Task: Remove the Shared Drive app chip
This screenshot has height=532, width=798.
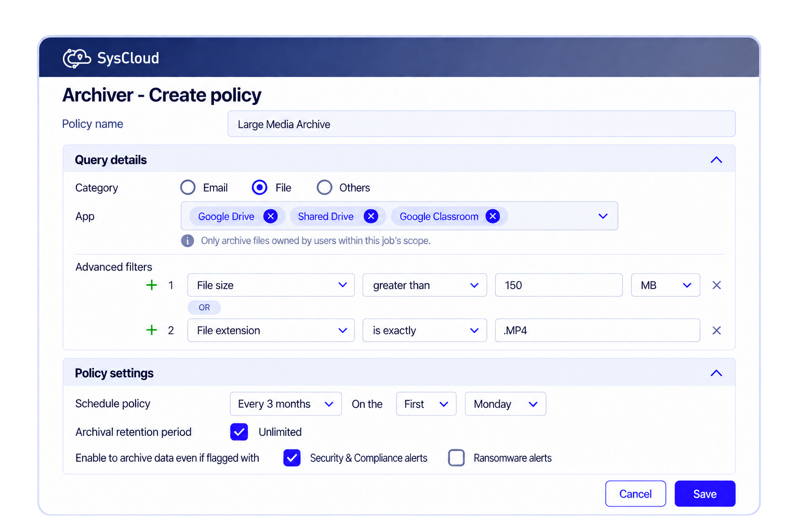Action: tap(371, 216)
